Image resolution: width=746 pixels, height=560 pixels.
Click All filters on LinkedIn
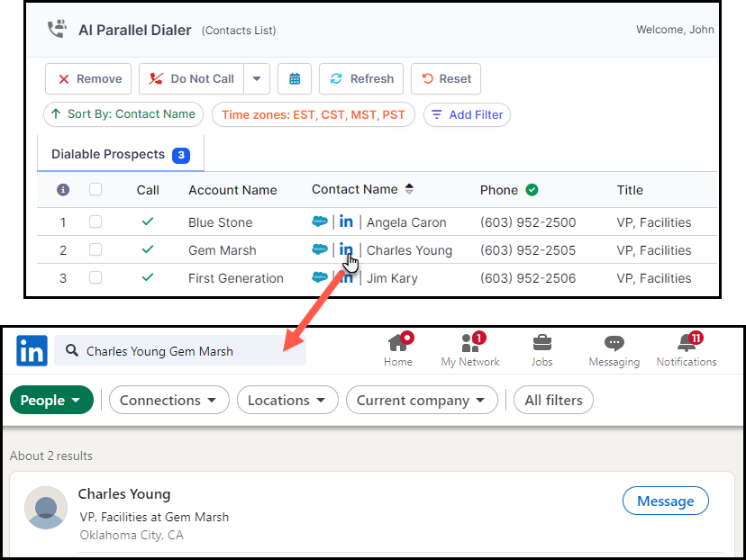pos(553,400)
